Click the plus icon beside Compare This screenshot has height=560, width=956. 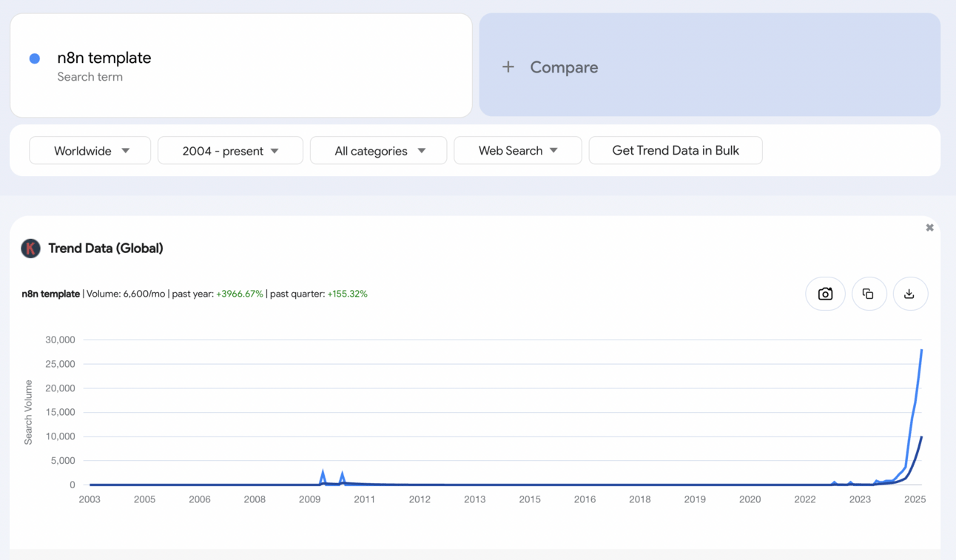(x=508, y=67)
